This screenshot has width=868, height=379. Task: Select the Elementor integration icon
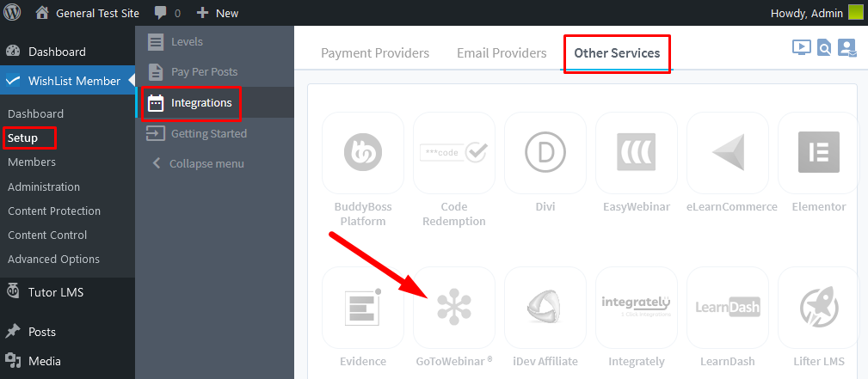(x=819, y=152)
